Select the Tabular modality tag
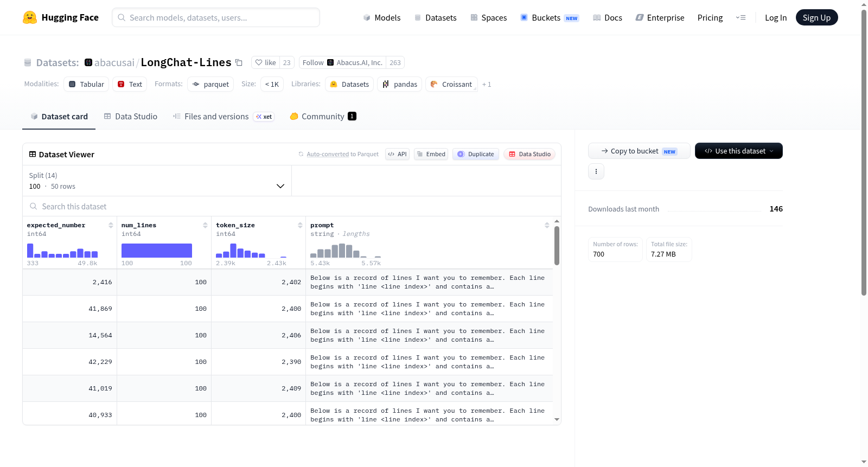Viewport: 868px width, 467px height. pyautogui.click(x=86, y=84)
